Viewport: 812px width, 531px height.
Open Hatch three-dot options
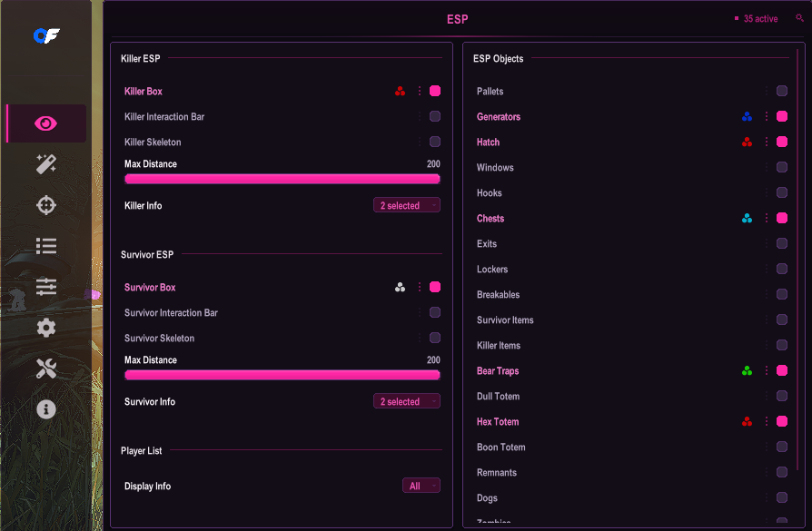tap(767, 142)
